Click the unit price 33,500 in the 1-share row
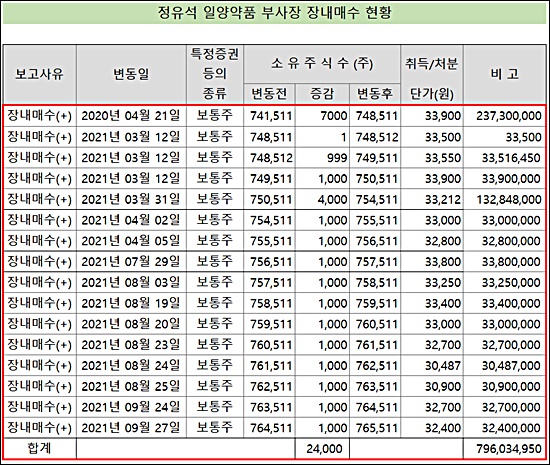This screenshot has height=465, width=550. [x=443, y=137]
